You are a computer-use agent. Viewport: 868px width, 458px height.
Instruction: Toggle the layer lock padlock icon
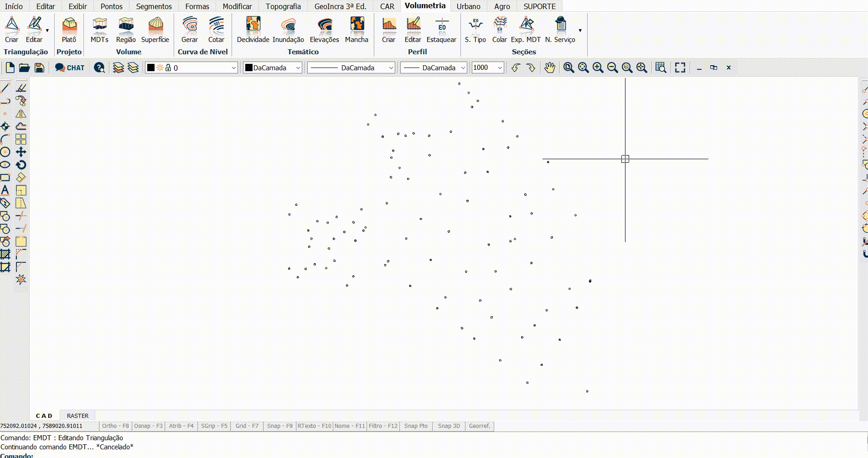(168, 68)
